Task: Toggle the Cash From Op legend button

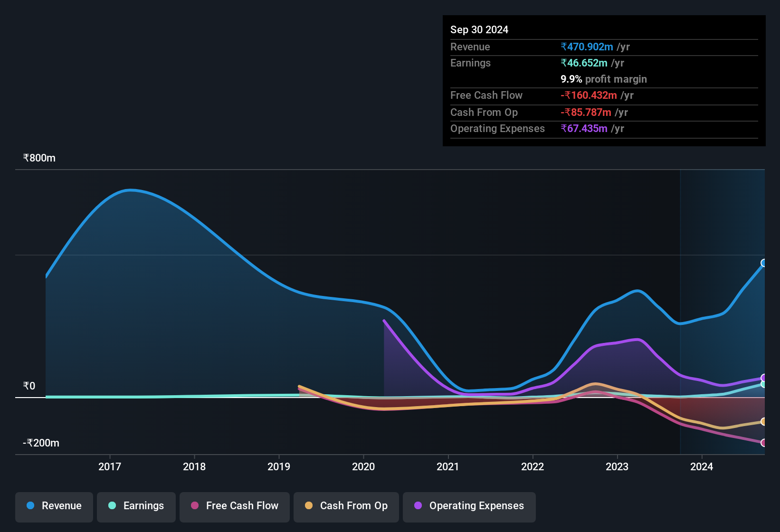Action: [346, 507]
